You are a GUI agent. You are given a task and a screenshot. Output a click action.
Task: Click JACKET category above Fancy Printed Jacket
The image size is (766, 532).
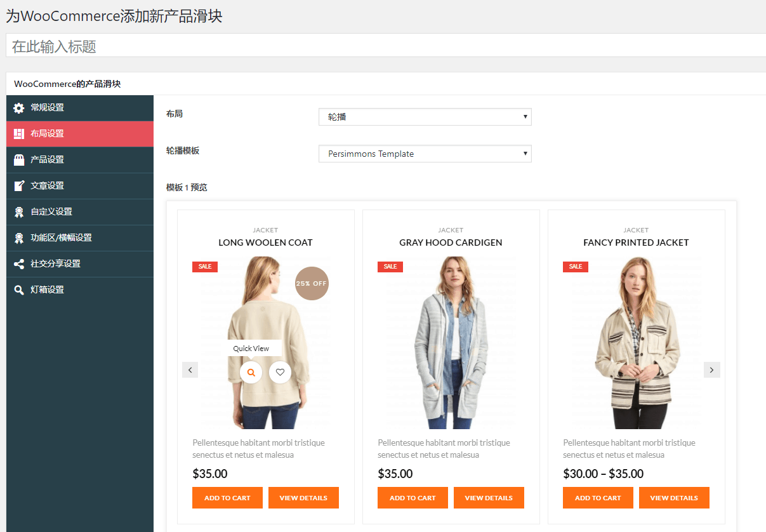(x=636, y=230)
